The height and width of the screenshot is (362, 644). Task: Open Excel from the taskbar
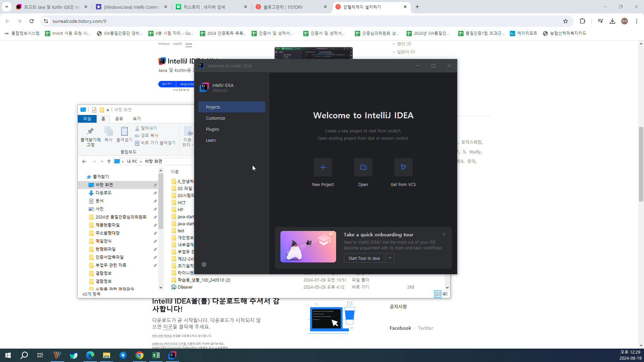tap(156, 355)
